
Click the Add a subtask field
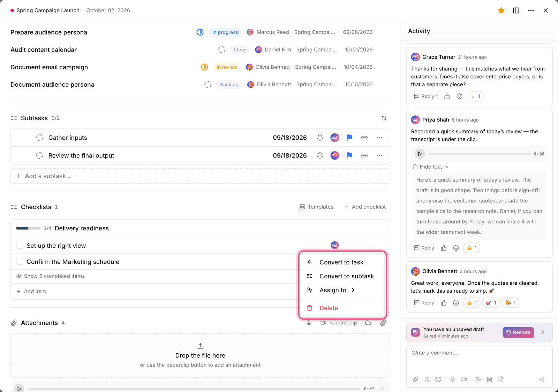click(200, 176)
